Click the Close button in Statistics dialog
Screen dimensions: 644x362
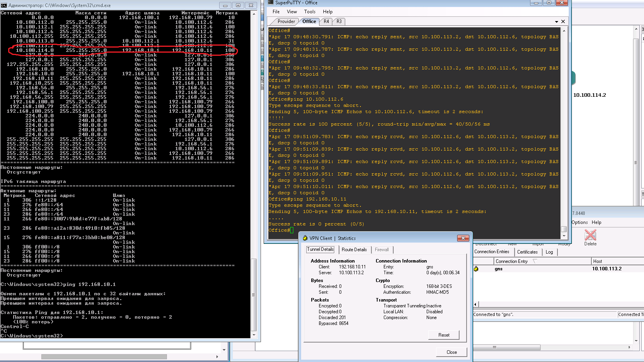[x=451, y=352]
